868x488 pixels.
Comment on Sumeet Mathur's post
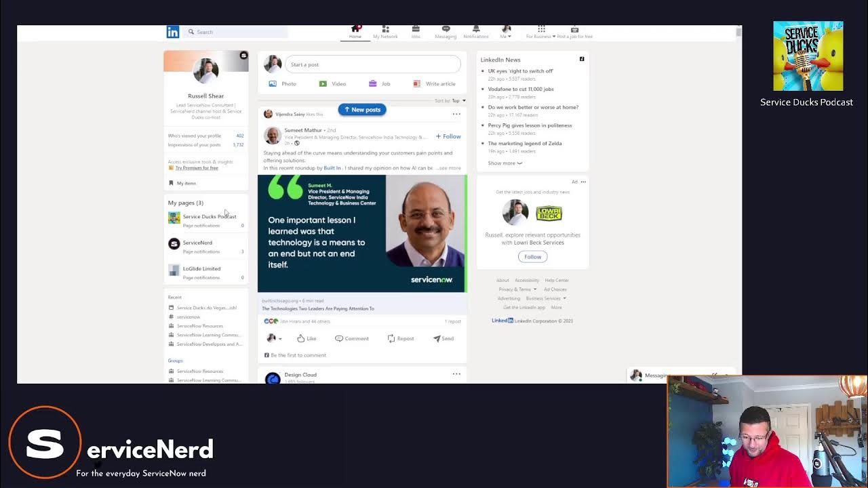tap(352, 338)
